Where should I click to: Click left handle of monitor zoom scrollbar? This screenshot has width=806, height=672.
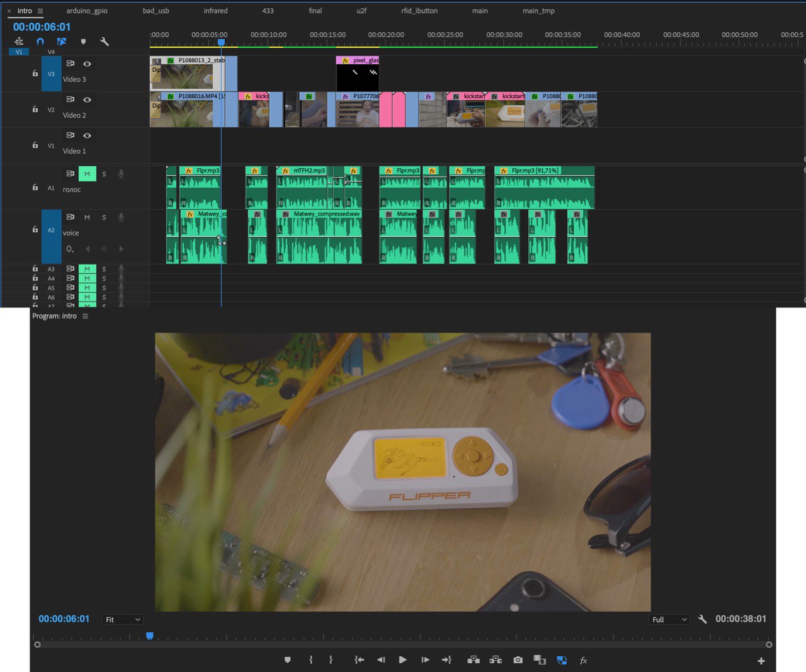click(37, 644)
